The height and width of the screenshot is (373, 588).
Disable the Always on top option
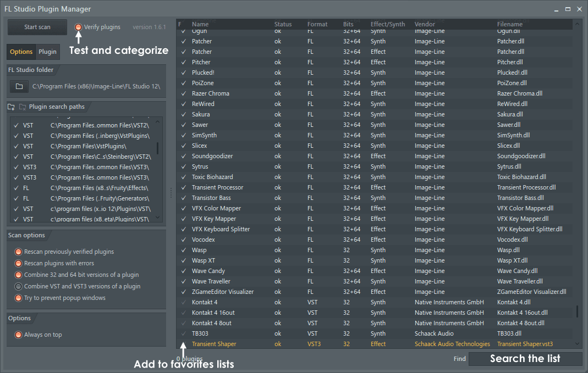[x=19, y=335]
